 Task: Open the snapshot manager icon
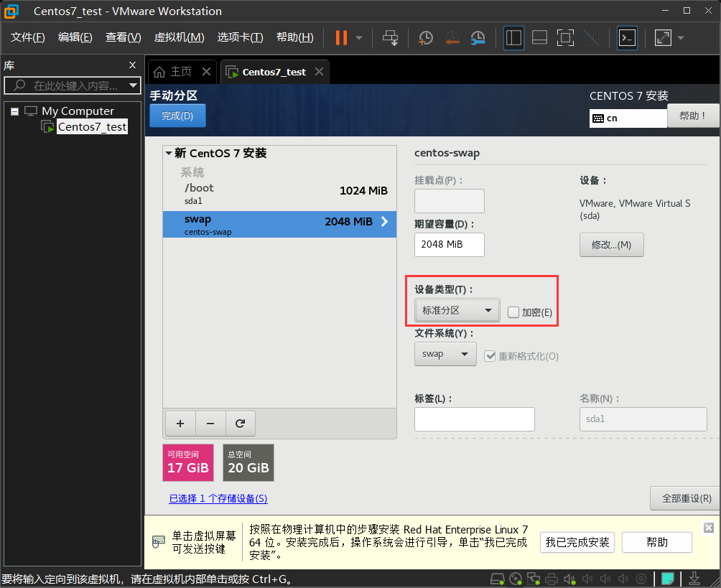pos(478,37)
